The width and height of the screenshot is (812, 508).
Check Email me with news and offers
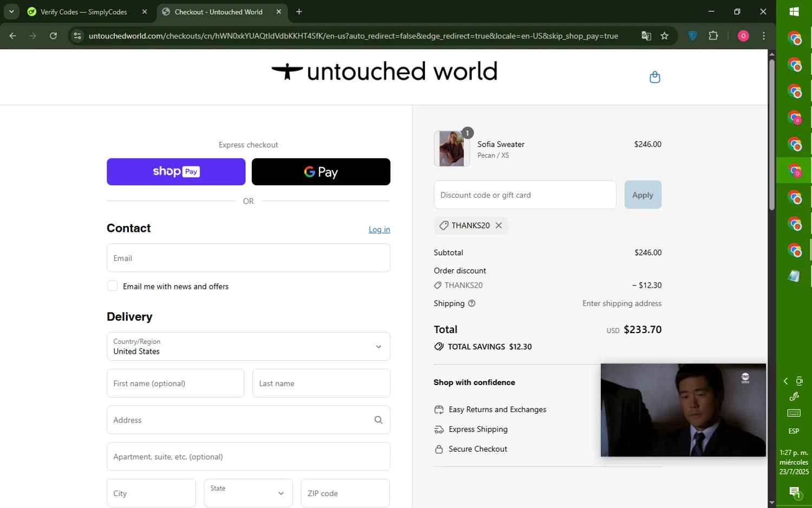pos(113,286)
